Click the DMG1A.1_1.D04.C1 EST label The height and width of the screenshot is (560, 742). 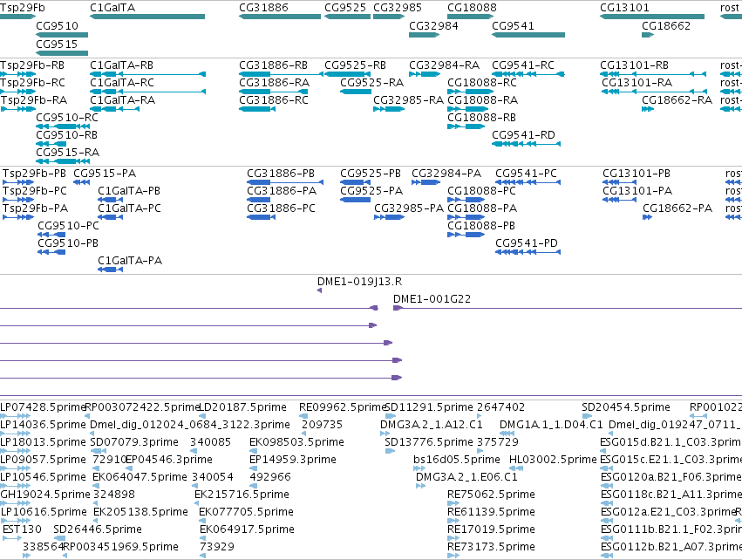pyautogui.click(x=552, y=425)
